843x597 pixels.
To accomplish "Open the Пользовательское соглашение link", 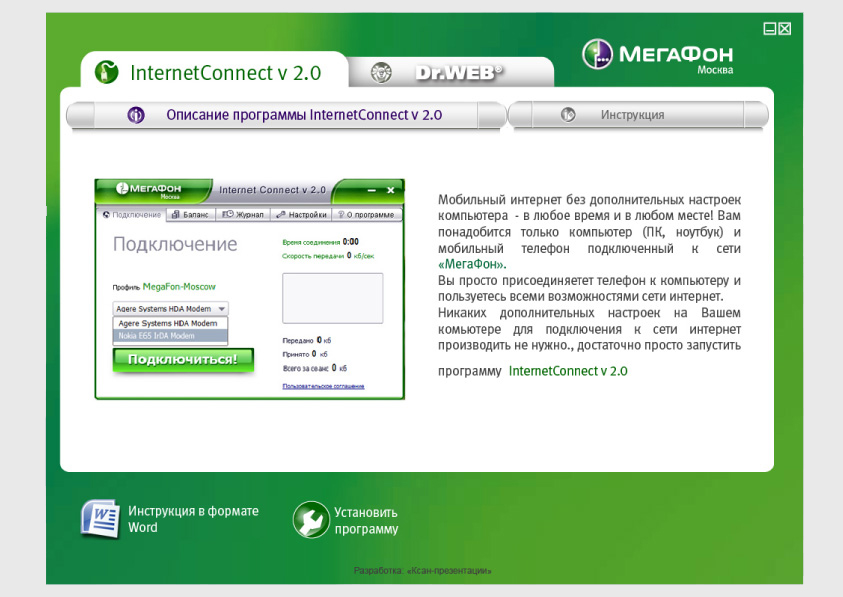I will click(323, 384).
